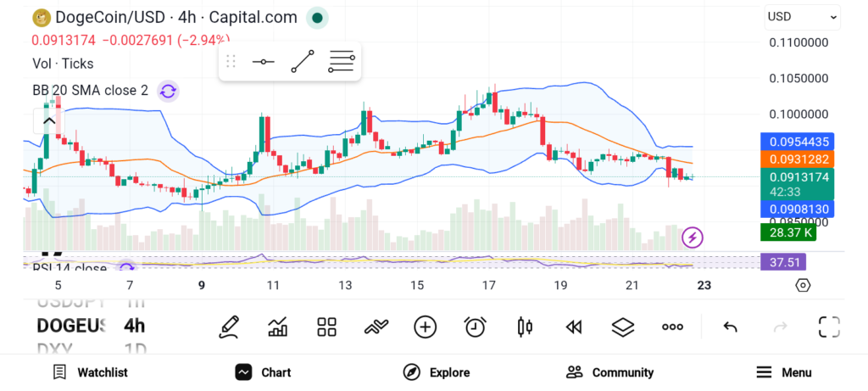Open chart settings hexagon icon
Screen dimensions: 868x391
(803, 285)
